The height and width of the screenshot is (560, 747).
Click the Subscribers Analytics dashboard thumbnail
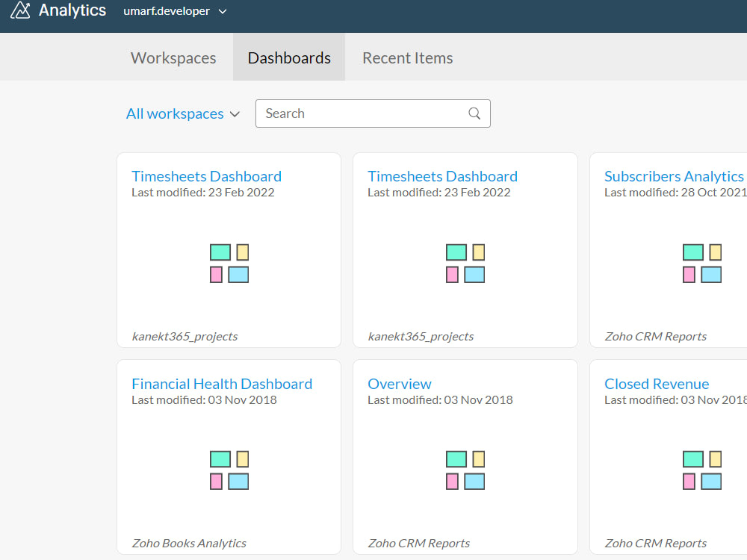pos(702,263)
